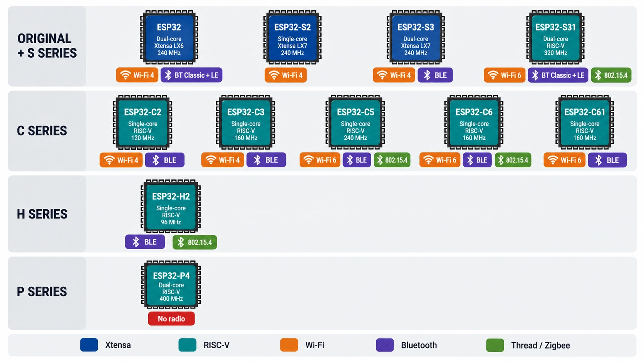The height and width of the screenshot is (362, 644).
Task: Pick the ESP32-C5 chip icon
Action: coord(355,122)
